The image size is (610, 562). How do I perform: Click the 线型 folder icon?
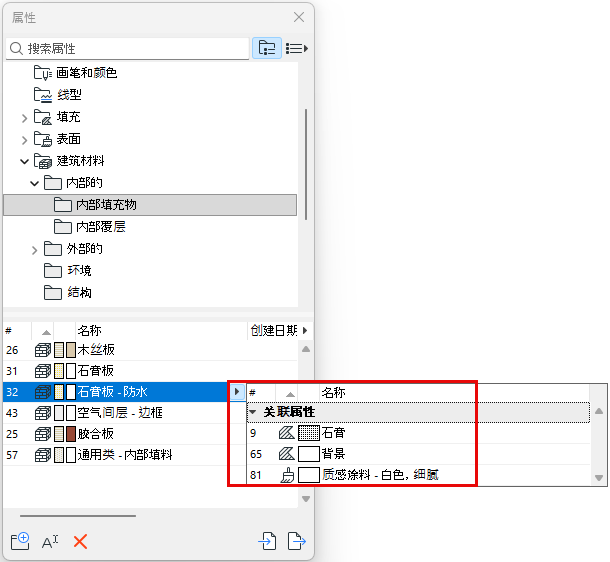pos(42,95)
